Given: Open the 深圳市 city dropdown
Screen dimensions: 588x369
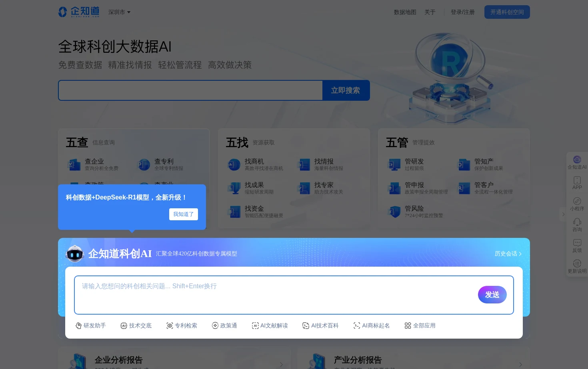Looking at the screenshot, I should pos(119,12).
